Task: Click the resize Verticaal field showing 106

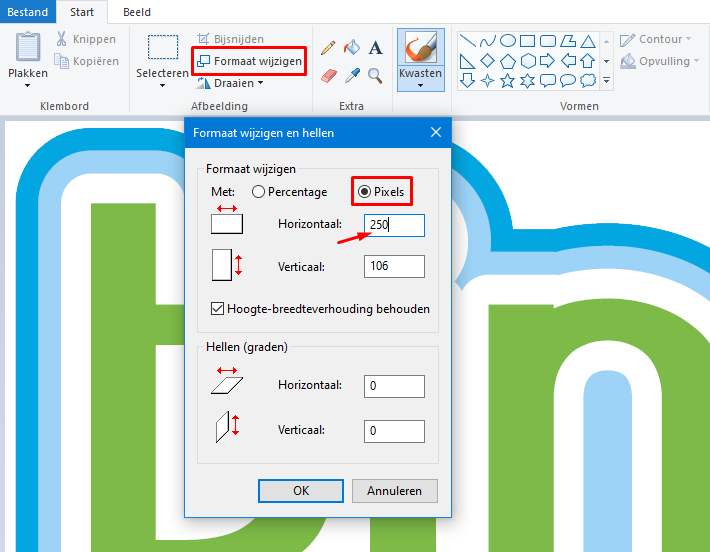Action: (394, 266)
